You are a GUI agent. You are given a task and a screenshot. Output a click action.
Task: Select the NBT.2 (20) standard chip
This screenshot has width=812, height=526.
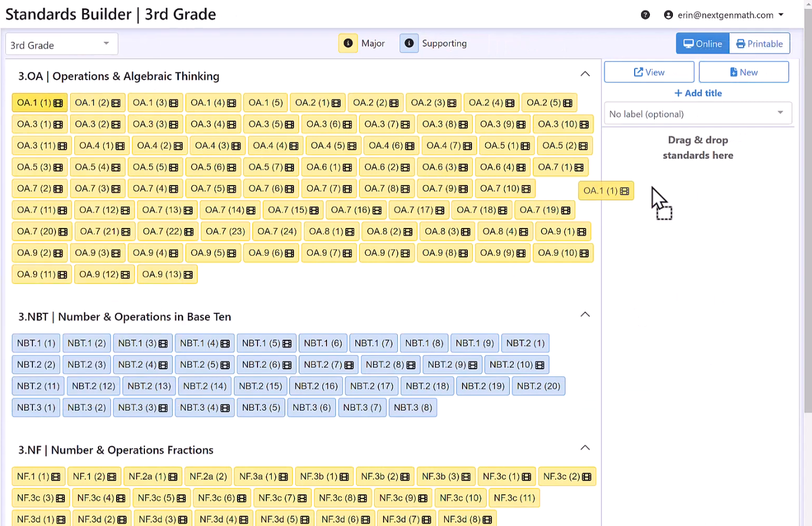click(538, 386)
